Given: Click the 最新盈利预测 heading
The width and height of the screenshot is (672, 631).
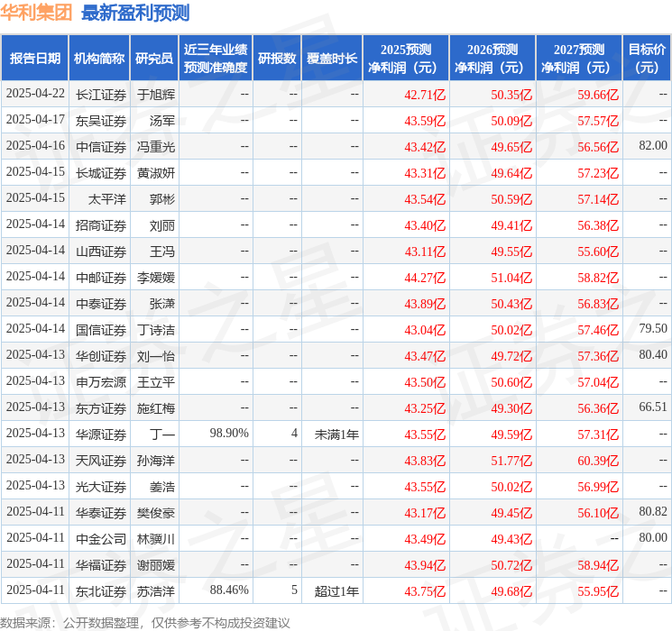Looking at the screenshot, I should 135,13.
